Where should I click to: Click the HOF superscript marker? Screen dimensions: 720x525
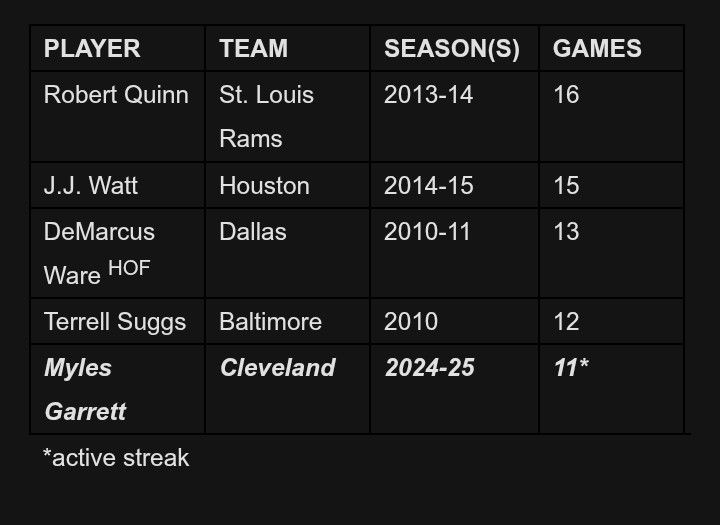click(129, 268)
